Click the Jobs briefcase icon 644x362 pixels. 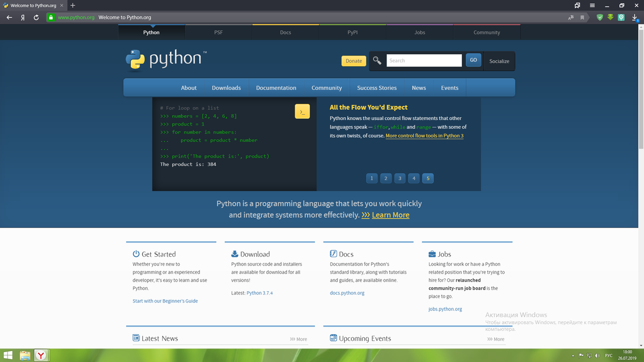tap(433, 253)
